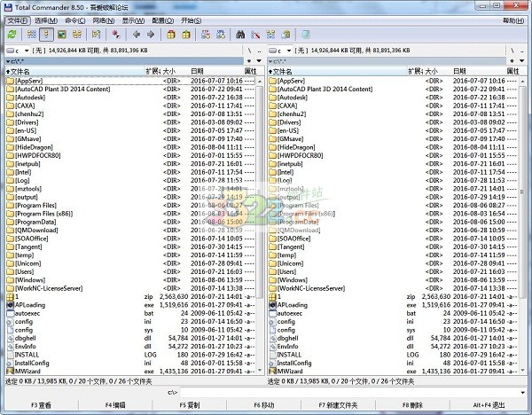Click the sixth toolbar icon beside tree view
The width and height of the screenshot is (532, 415).
(96, 35)
